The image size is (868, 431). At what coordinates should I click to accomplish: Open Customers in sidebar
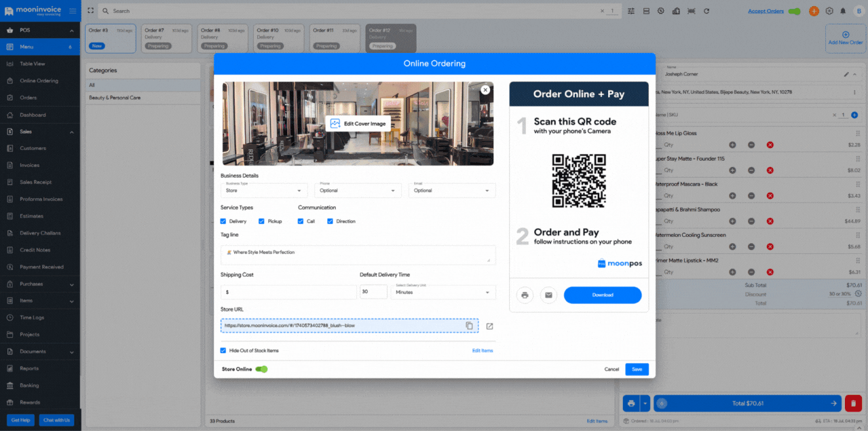point(40,148)
